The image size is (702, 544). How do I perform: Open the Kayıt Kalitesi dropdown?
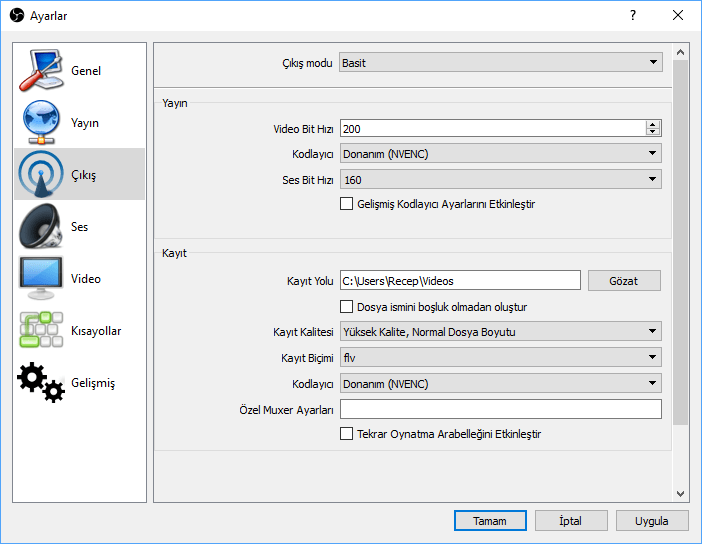500,332
